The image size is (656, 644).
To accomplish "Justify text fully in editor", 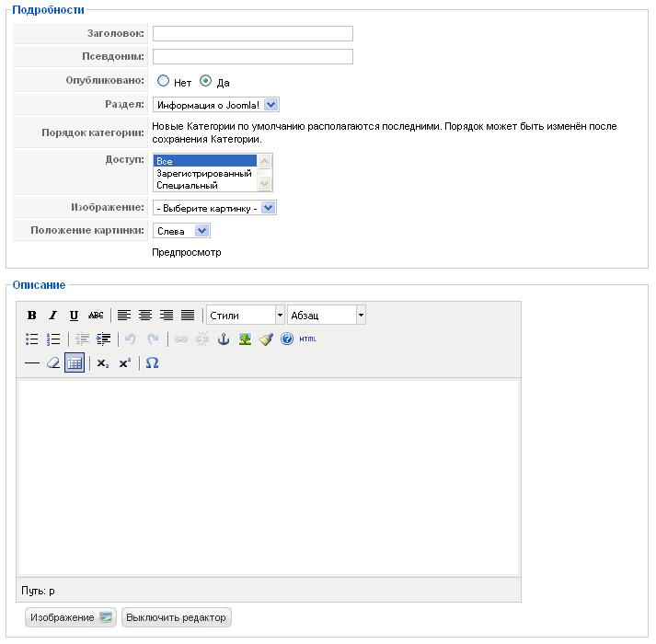I will point(188,315).
